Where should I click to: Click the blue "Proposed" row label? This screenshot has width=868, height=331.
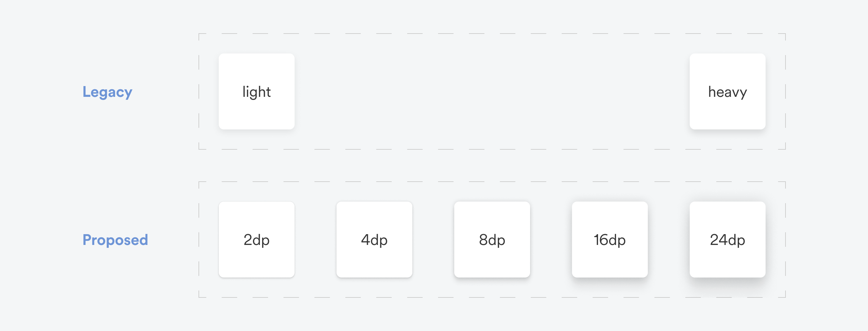tap(115, 240)
